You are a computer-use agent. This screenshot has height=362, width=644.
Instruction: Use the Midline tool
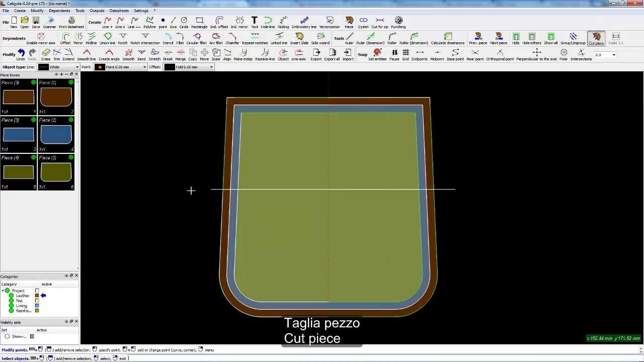(91, 39)
